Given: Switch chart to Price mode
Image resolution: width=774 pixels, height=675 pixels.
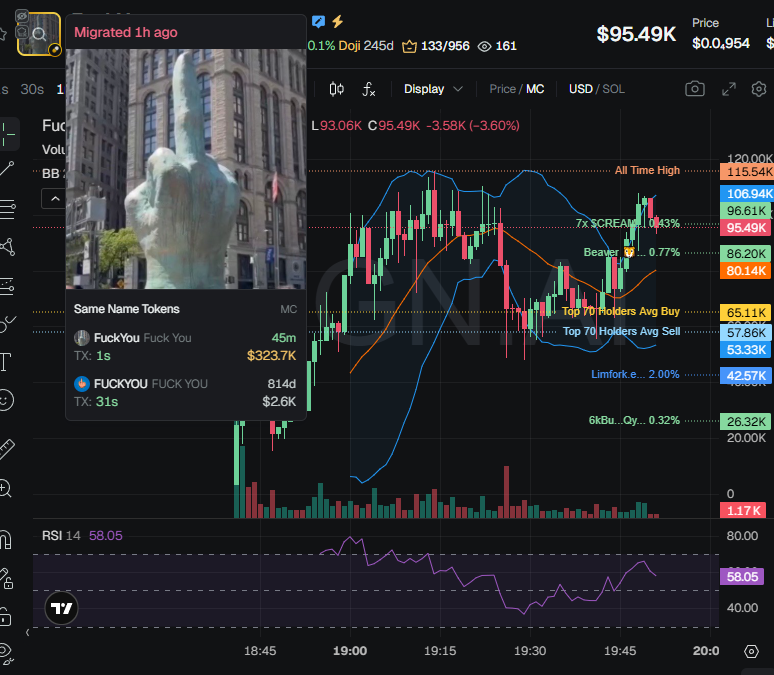Looking at the screenshot, I should click(x=502, y=89).
